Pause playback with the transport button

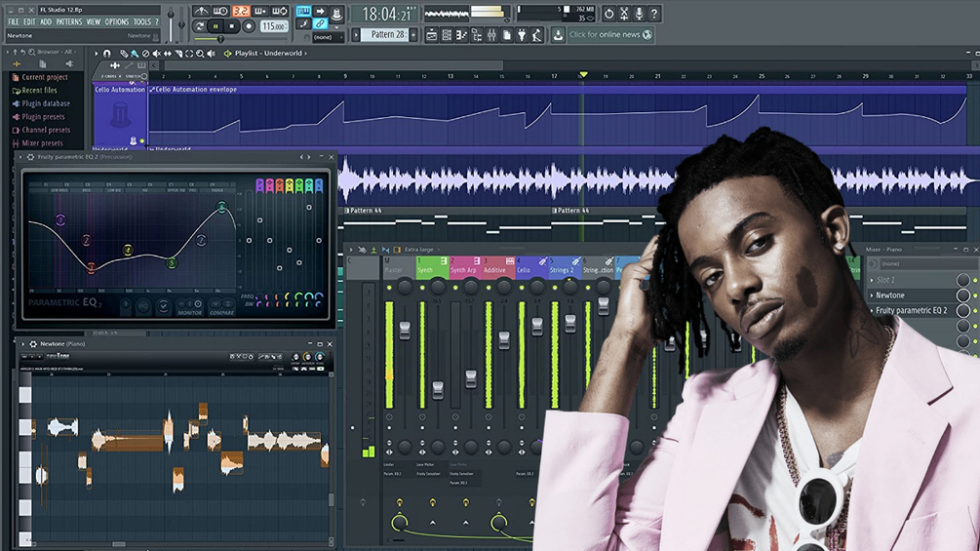click(216, 26)
